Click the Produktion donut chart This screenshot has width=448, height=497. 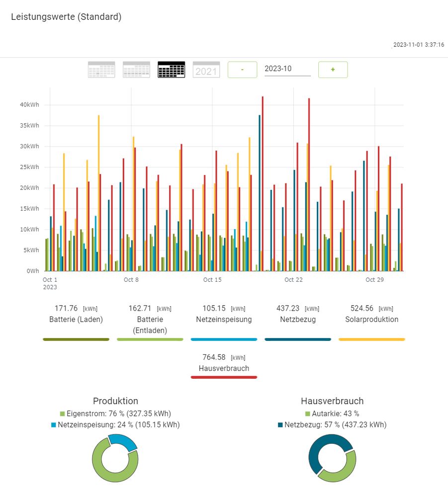point(115,458)
